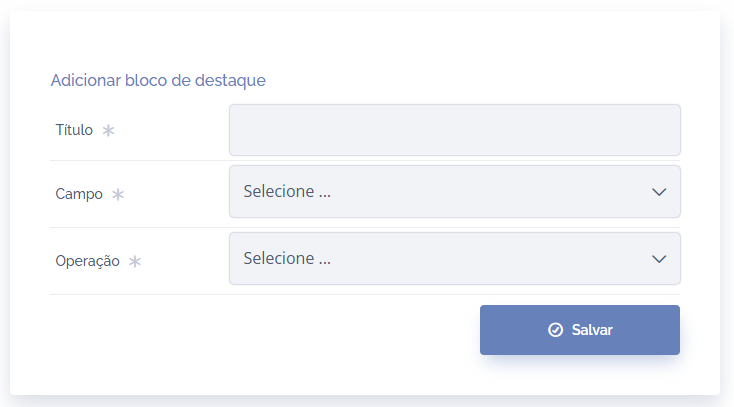734x407 pixels.
Task: Click the Título text input field
Action: tap(454, 130)
